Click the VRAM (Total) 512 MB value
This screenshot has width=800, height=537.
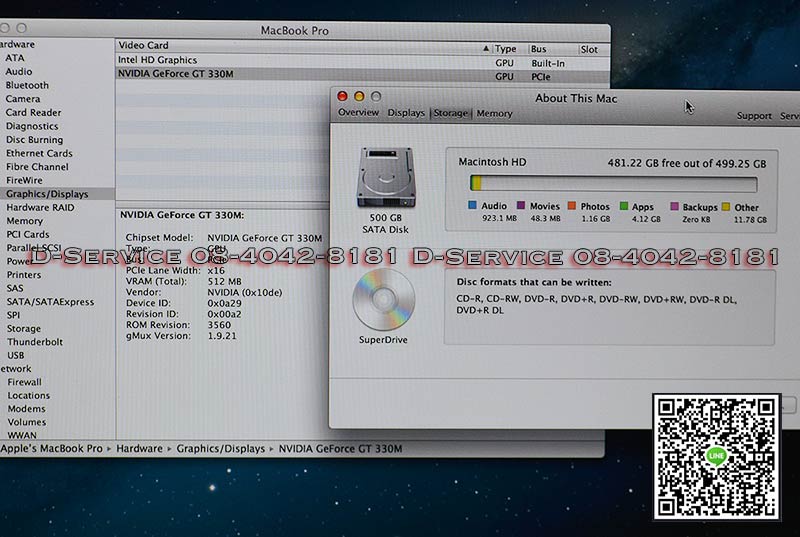[x=224, y=281]
